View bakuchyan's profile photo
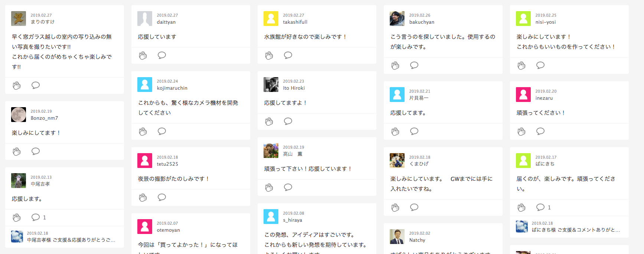The width and height of the screenshot is (644, 254). [397, 19]
